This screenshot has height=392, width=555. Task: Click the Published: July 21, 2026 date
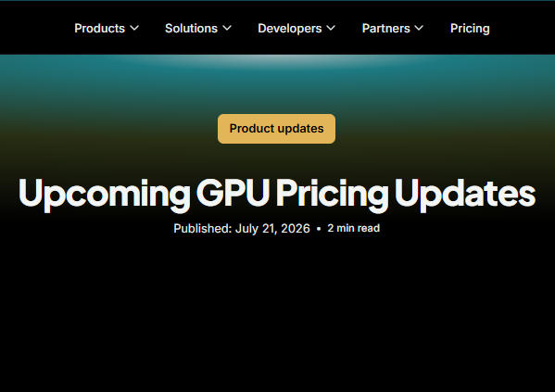tap(242, 228)
